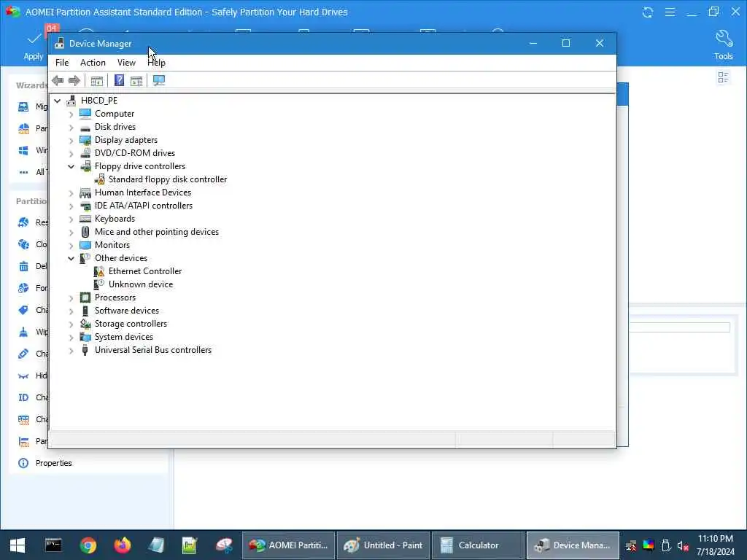The width and height of the screenshot is (747, 560).
Task: Click the Scan for hardware changes icon
Action: click(158, 80)
